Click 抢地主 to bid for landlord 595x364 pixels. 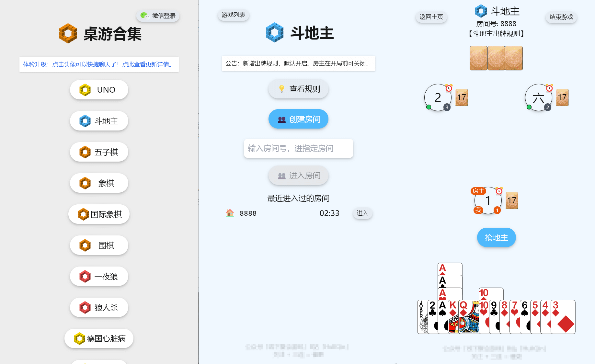[x=496, y=237]
